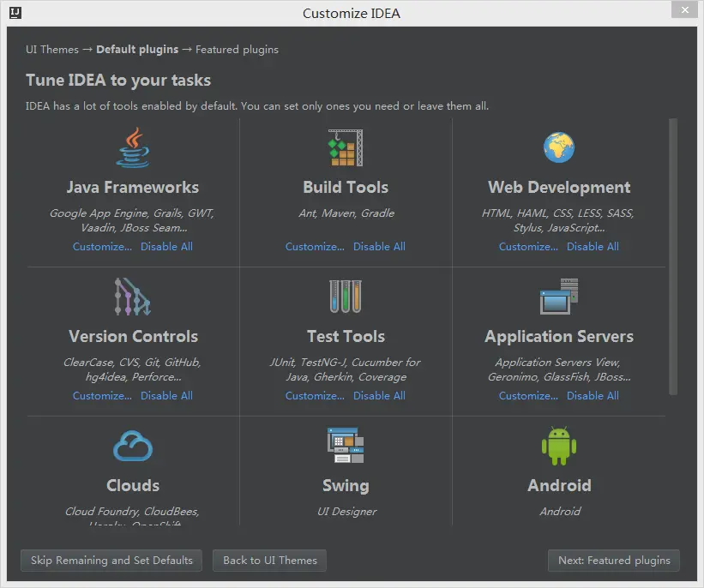Open Customize link for Web Development

tap(528, 246)
